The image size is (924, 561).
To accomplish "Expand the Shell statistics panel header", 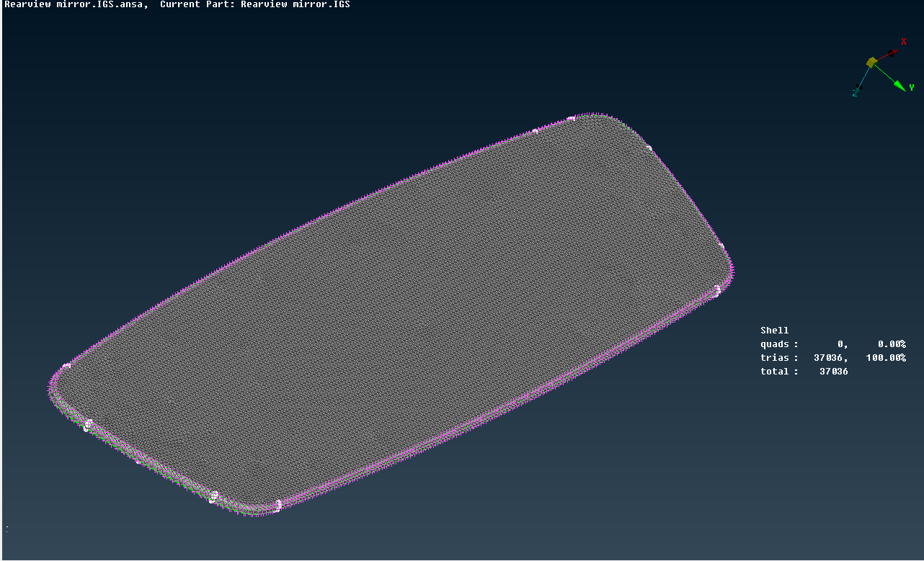I will click(x=774, y=330).
